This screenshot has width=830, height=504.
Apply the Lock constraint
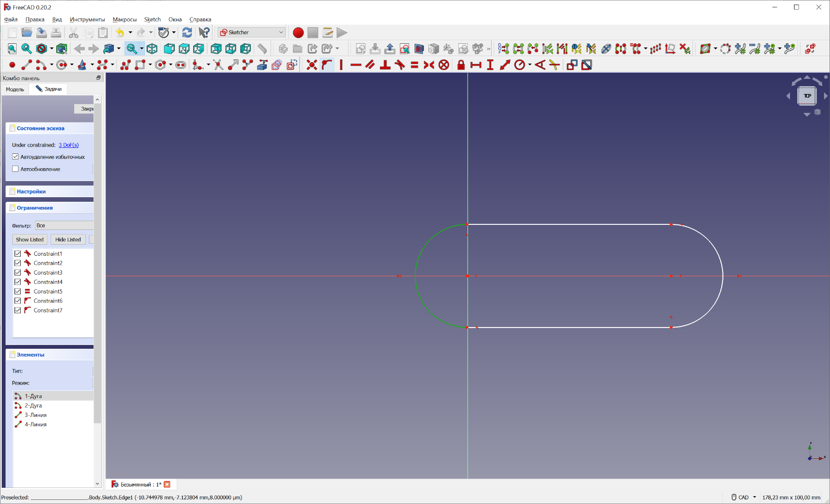point(461,65)
